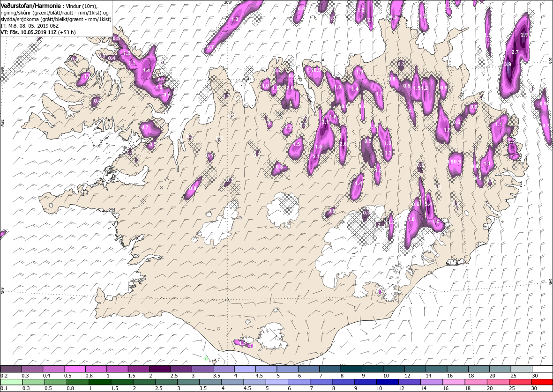This screenshot has height=392, width=553.
Task: Select upper legend swatch between 4 and 4.5
Action: point(245,369)
